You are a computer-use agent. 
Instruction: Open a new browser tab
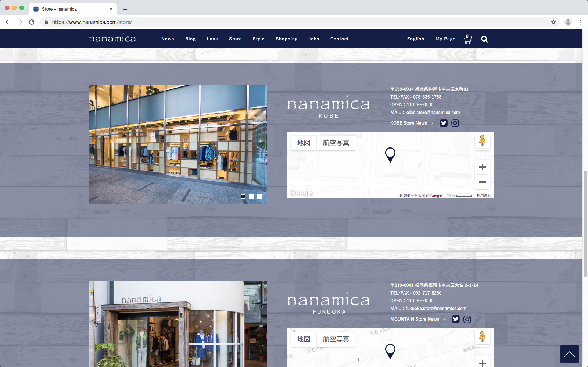pyautogui.click(x=125, y=9)
